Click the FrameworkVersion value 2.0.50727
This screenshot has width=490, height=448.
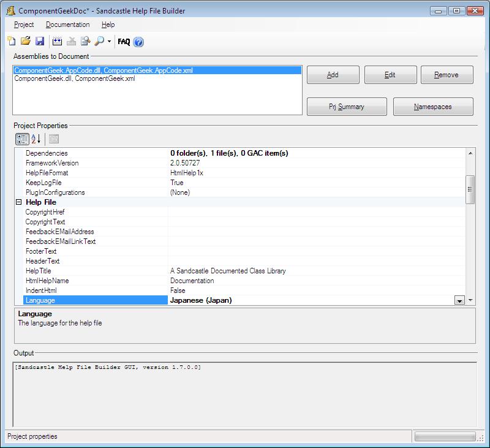pyautogui.click(x=185, y=163)
